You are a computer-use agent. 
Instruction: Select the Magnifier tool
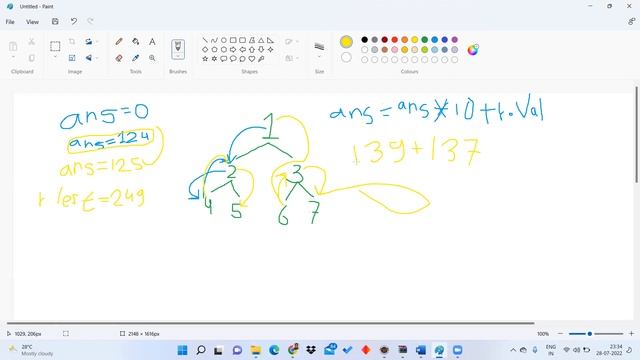coord(152,58)
